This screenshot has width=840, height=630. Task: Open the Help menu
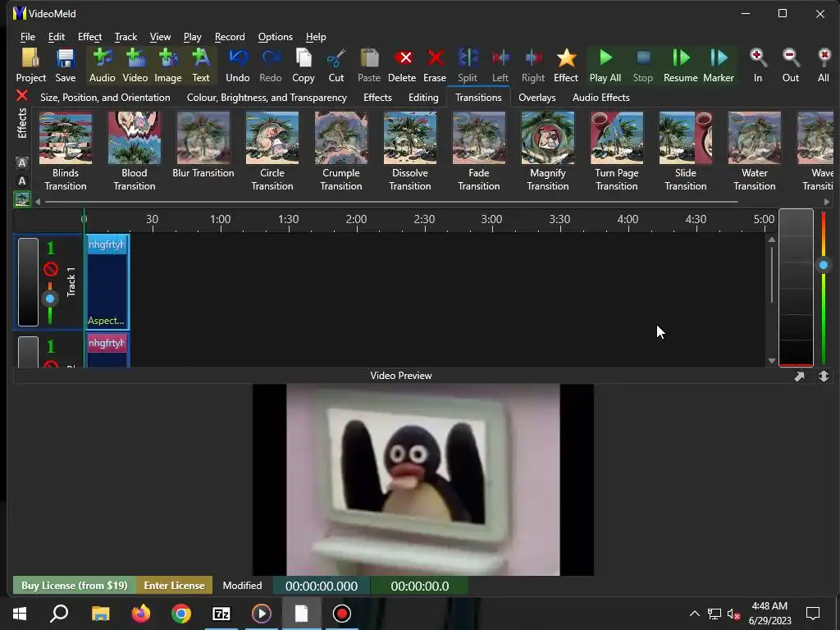[x=316, y=37]
